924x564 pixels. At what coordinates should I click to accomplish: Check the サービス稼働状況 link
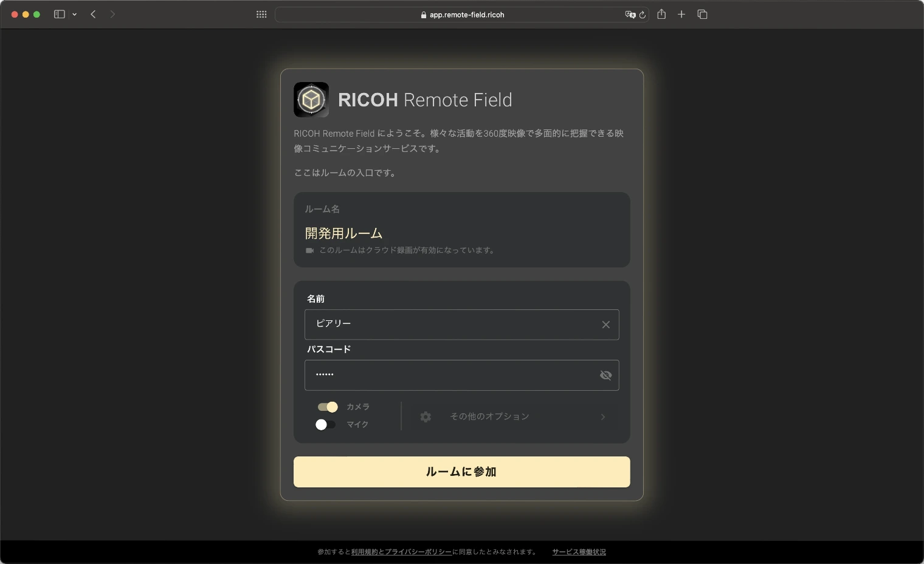tap(578, 552)
